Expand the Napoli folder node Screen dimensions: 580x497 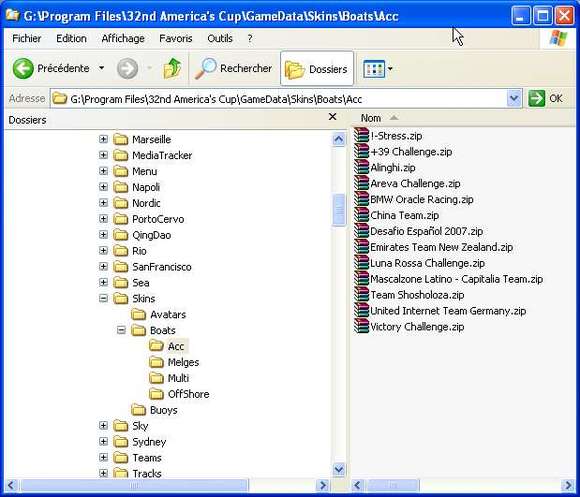(x=104, y=187)
